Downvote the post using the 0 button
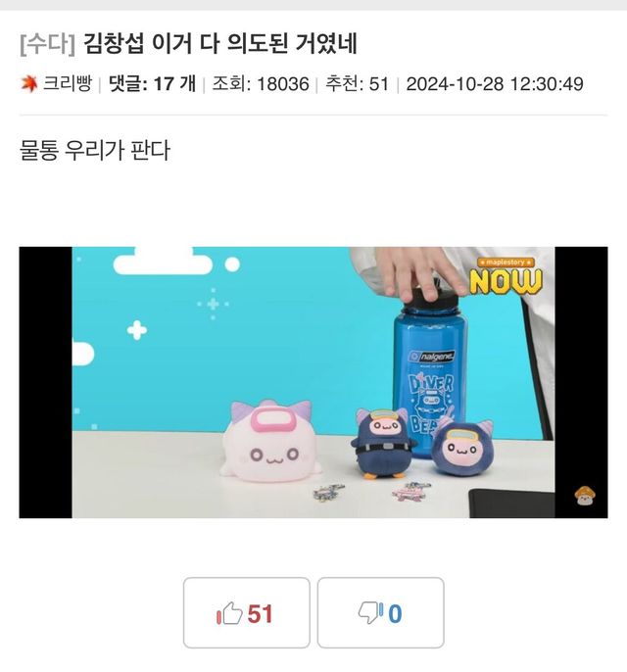 (x=380, y=613)
